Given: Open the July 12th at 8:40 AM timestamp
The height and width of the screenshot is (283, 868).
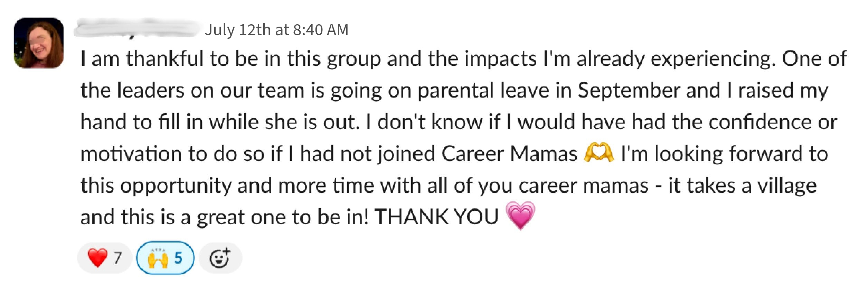Looking at the screenshot, I should (276, 30).
